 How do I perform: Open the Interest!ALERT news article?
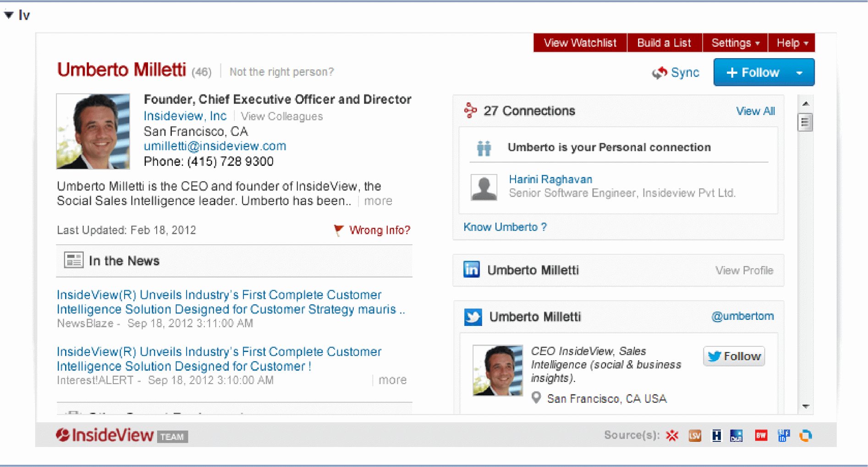[x=219, y=359]
